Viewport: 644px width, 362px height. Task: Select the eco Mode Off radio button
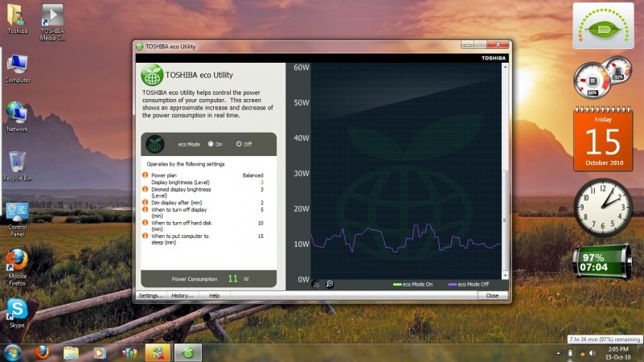point(239,144)
